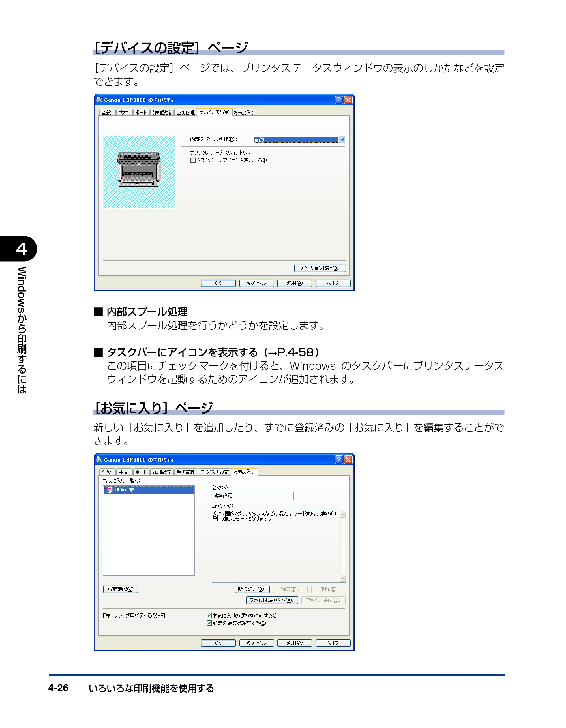
Task: Click the 名称 input field
Action: (253, 496)
